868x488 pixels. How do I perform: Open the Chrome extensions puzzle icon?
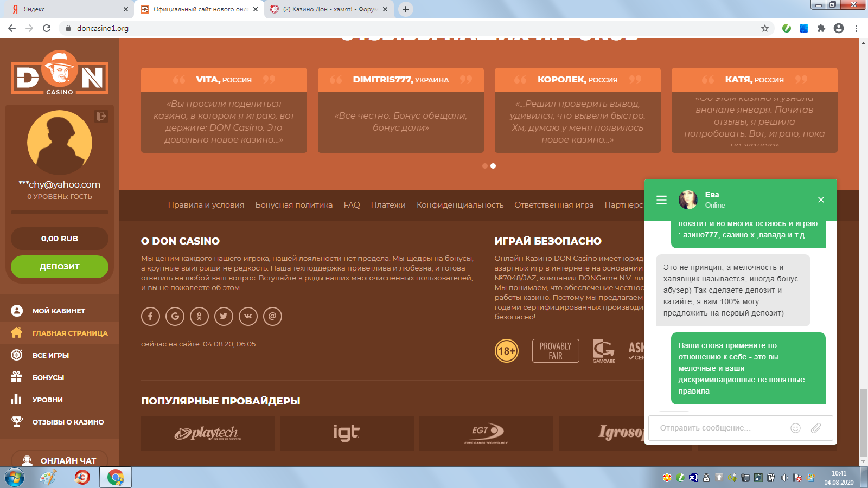pyautogui.click(x=821, y=28)
